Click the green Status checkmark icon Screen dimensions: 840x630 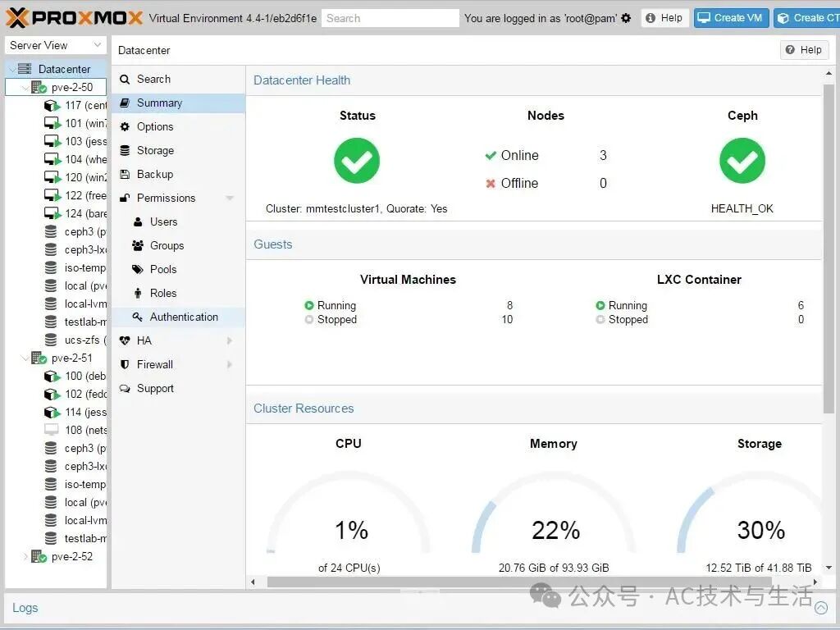(x=357, y=161)
